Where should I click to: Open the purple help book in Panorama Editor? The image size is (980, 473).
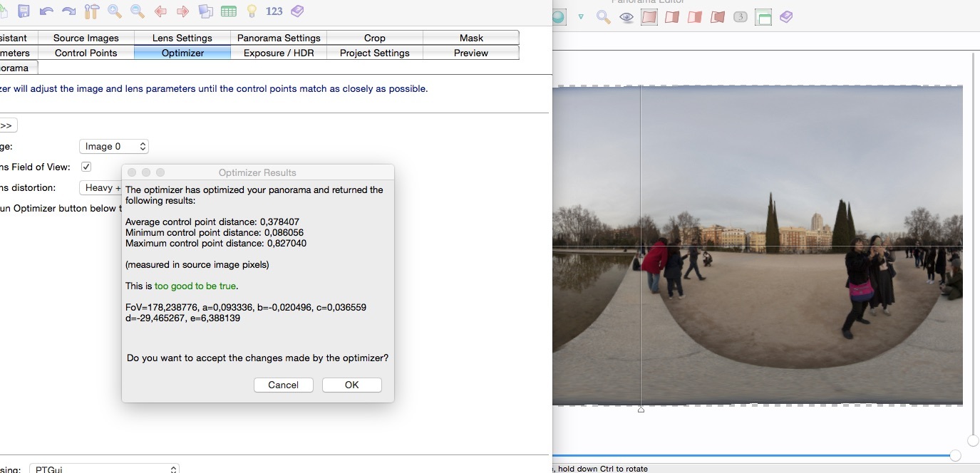pyautogui.click(x=786, y=17)
